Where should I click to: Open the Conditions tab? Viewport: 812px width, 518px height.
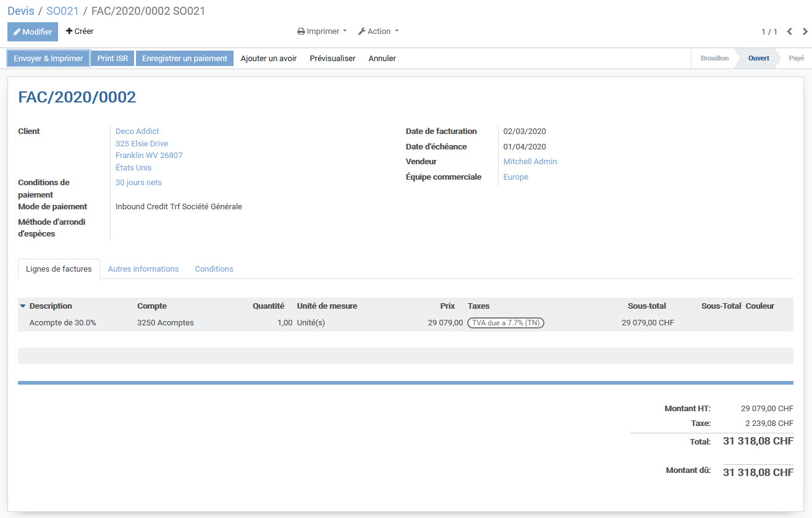[x=214, y=269]
